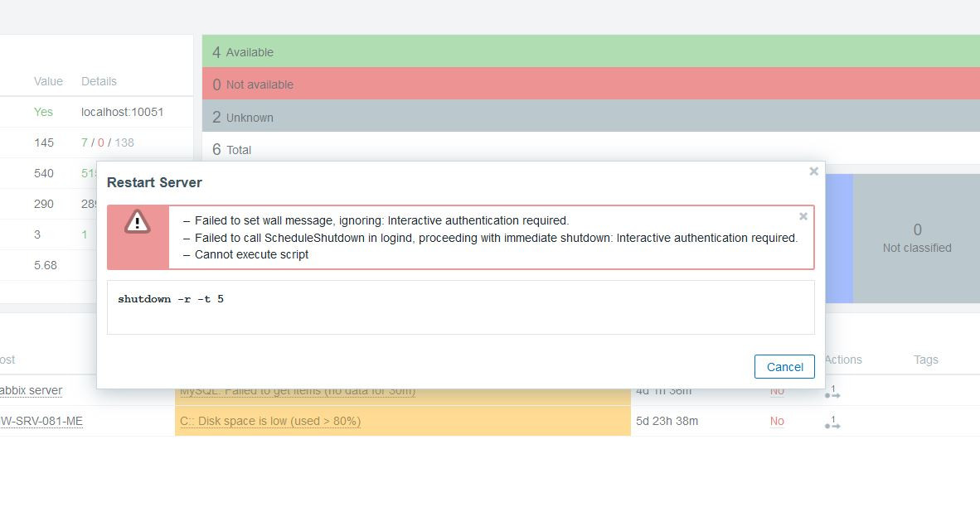This screenshot has height=507, width=980.
Task: Open the Zabbix server host link
Action: (x=32, y=390)
